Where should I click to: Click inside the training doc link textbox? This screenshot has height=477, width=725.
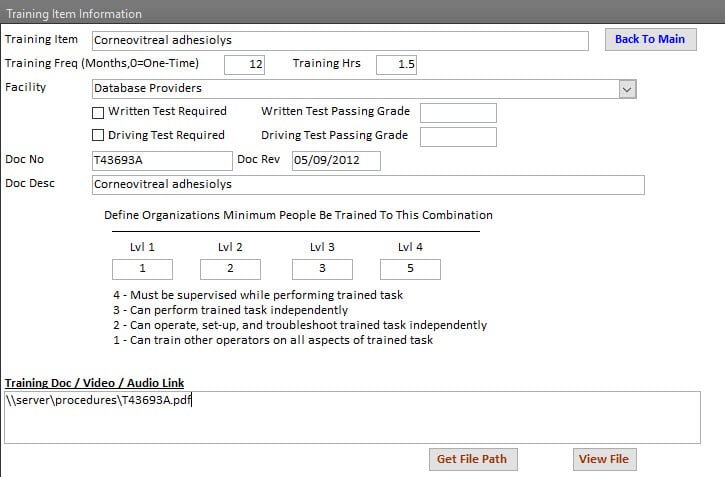[x=352, y=418]
